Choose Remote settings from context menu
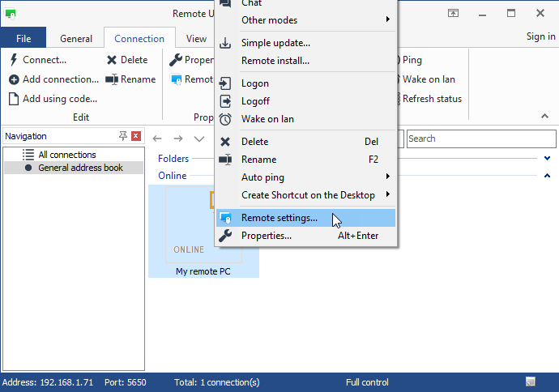Image resolution: width=559 pixels, height=392 pixels. pyautogui.click(x=279, y=219)
